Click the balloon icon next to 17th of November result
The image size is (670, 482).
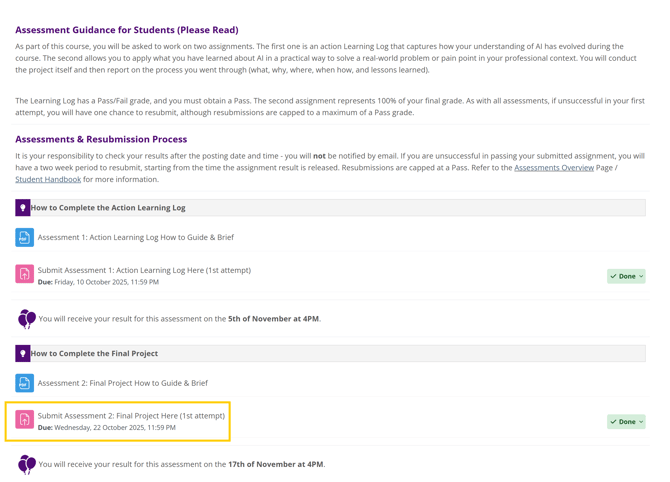coord(27,464)
